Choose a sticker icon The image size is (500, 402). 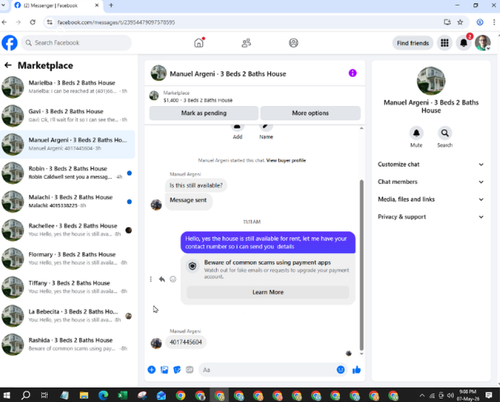pyautogui.click(x=177, y=369)
